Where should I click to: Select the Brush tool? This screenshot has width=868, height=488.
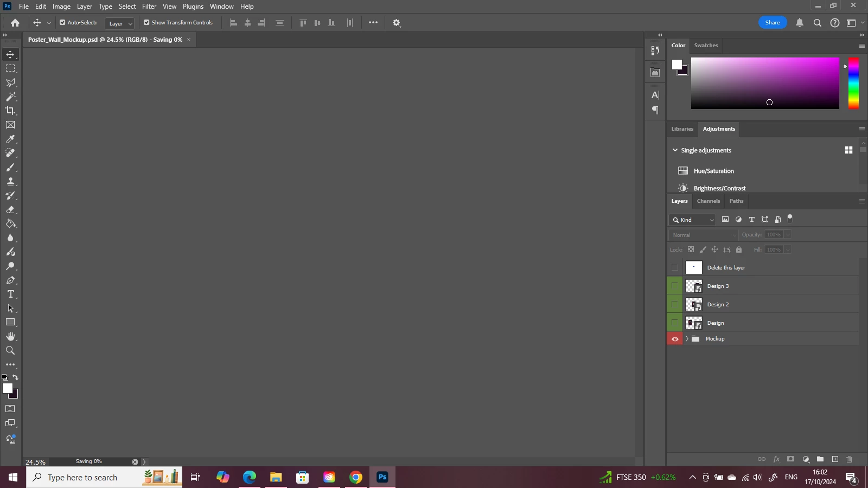(10, 168)
